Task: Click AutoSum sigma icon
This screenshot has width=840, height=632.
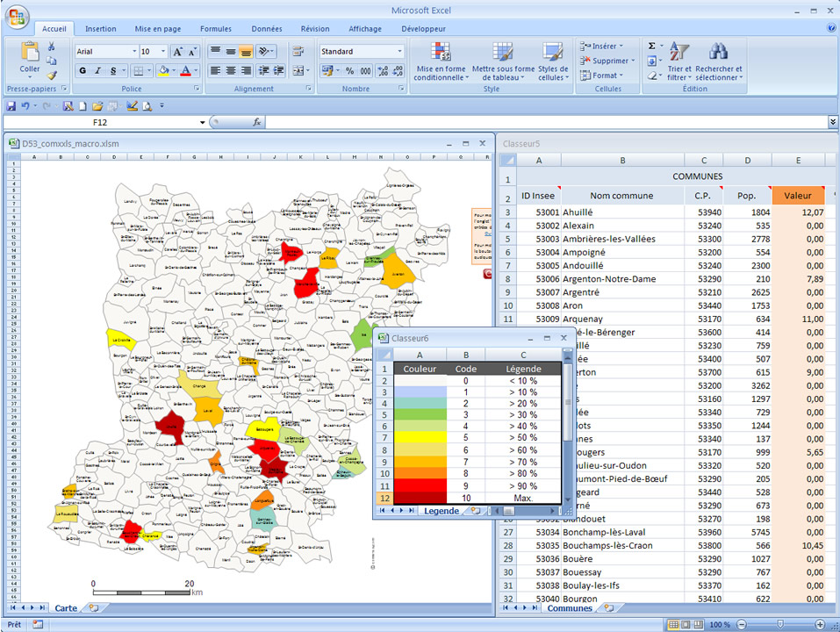Action: (652, 46)
